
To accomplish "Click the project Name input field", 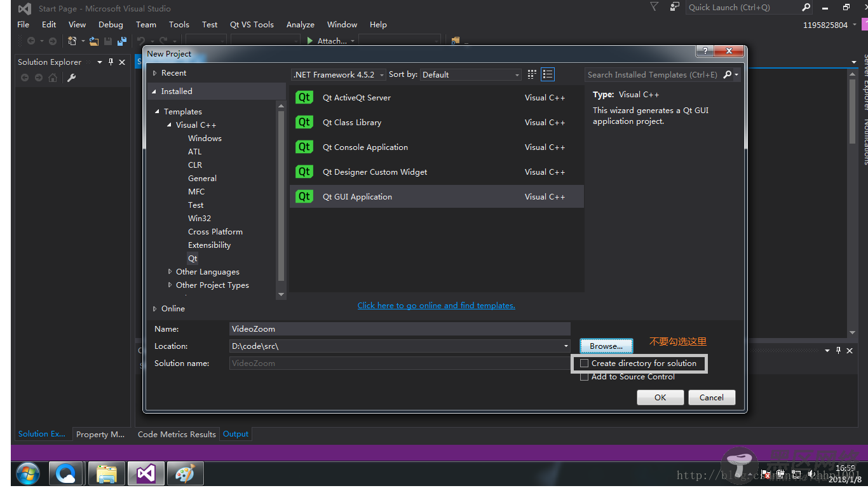I will click(x=400, y=329).
